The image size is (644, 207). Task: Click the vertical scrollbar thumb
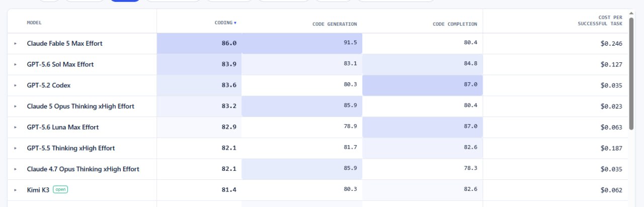[631, 74]
